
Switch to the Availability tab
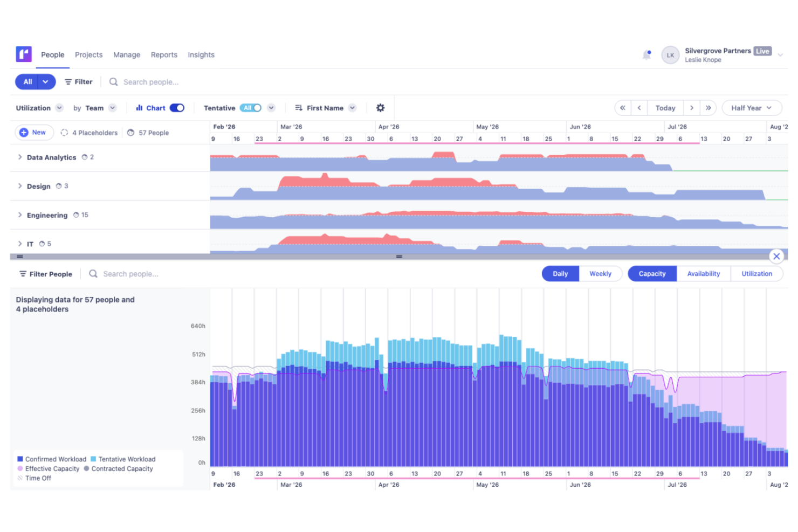tap(703, 274)
